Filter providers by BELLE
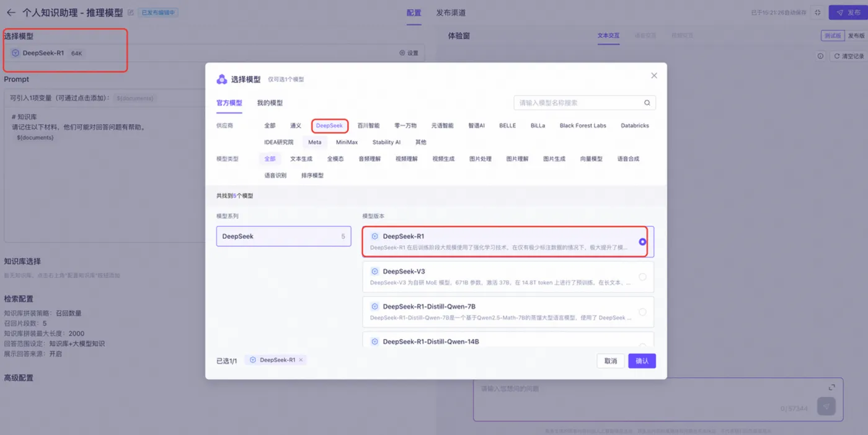Screen dimensions: 868x435 pyautogui.click(x=507, y=125)
